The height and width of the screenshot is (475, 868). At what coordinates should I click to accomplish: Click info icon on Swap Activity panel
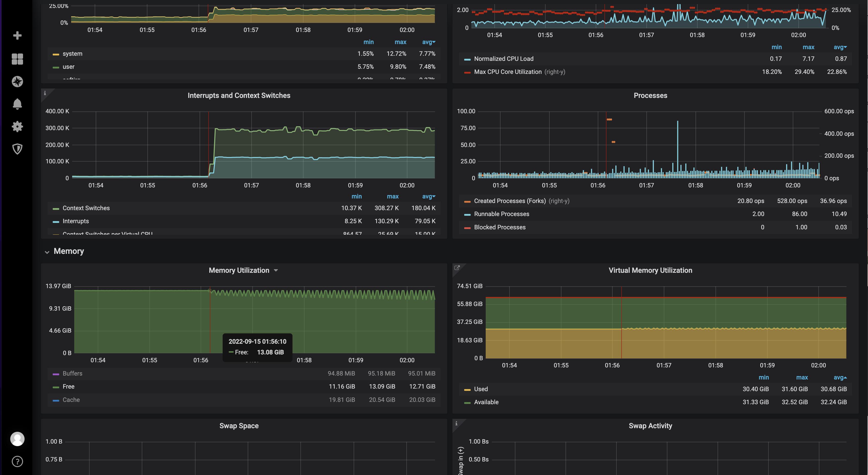tap(456, 423)
